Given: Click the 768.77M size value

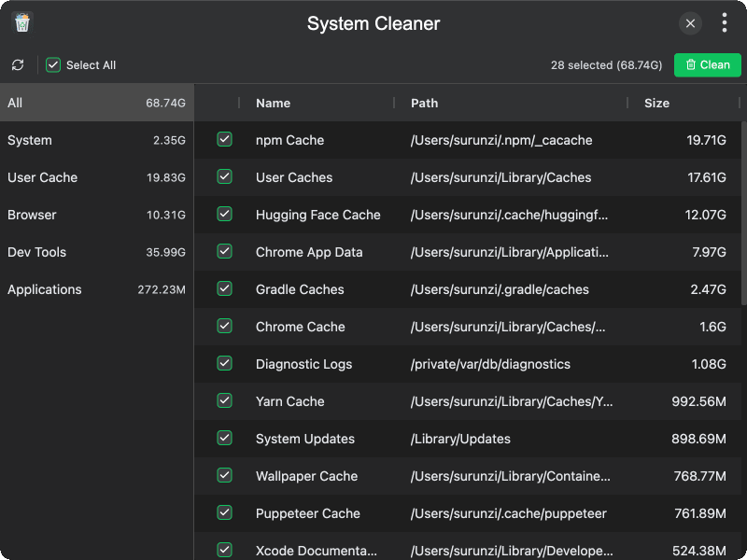Looking at the screenshot, I should (699, 476).
